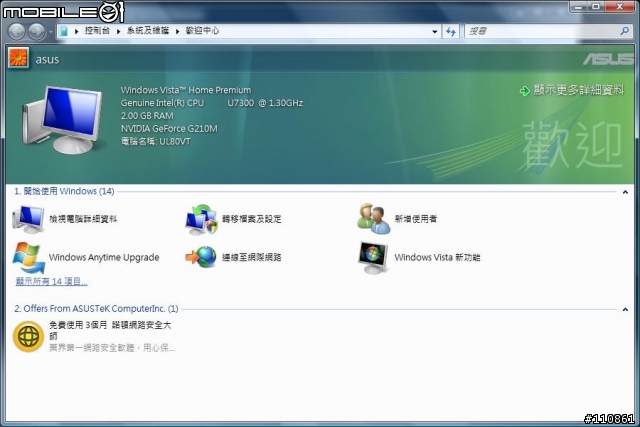640x427 pixels.
Task: Expand the arrow after 系統及維護 breadcrumb
Action: pyautogui.click(x=178, y=31)
